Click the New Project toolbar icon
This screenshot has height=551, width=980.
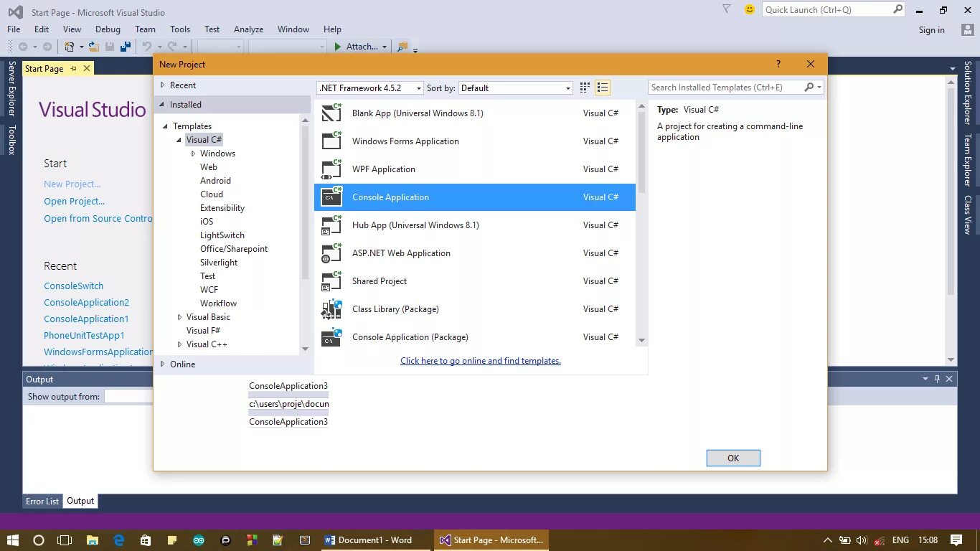(70, 47)
